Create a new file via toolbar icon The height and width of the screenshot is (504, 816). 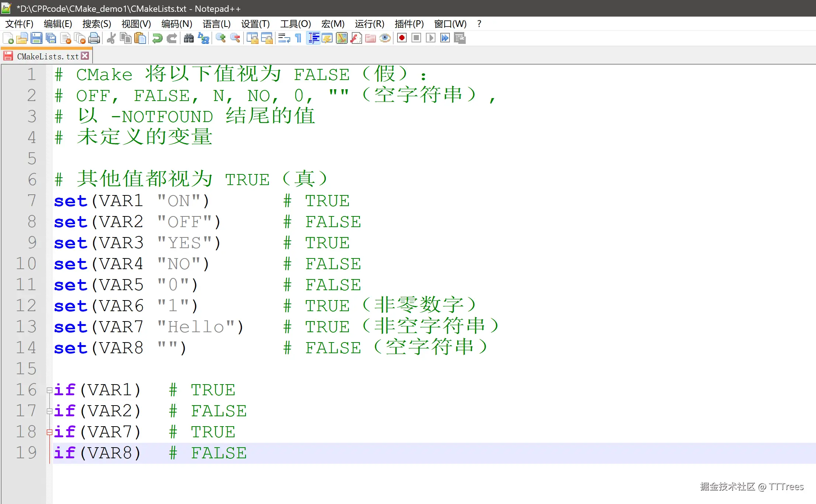click(x=8, y=38)
